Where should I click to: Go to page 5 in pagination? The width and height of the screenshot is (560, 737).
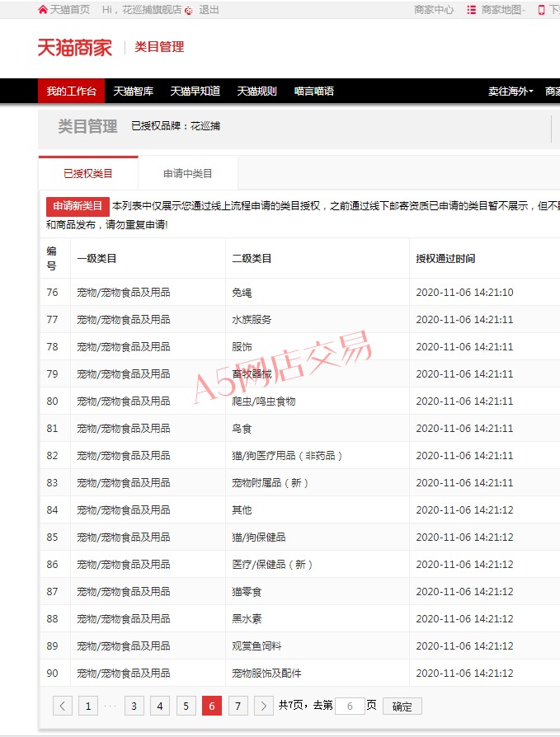(186, 706)
